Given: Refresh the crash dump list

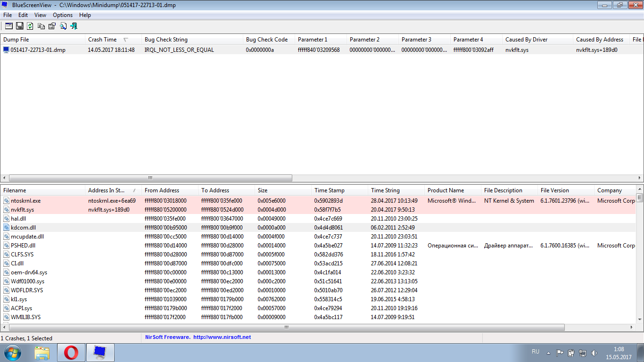Looking at the screenshot, I should pyautogui.click(x=30, y=26).
